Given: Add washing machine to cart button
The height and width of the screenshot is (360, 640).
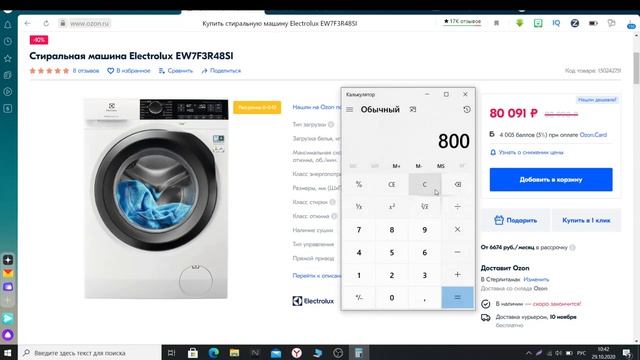Looking at the screenshot, I should [x=551, y=180].
